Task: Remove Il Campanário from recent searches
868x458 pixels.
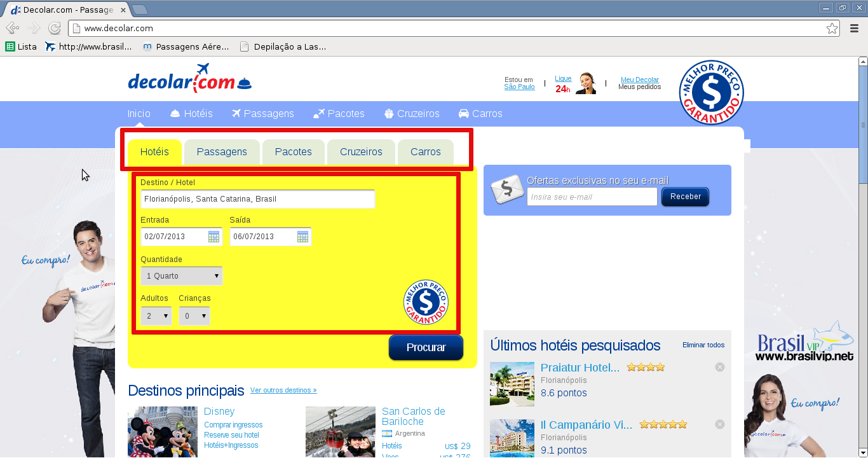Action: pos(719,424)
